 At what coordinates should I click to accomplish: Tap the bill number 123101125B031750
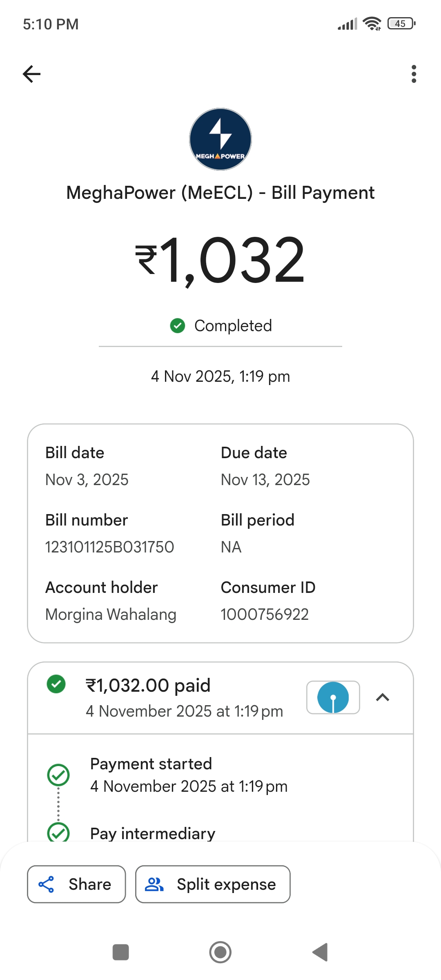109,547
